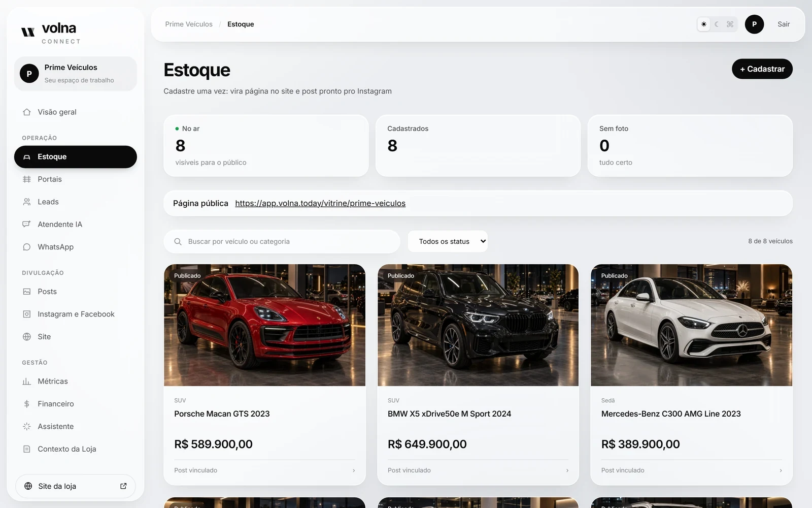Open the black BMW X5 photo
This screenshot has width=812, height=508.
[x=478, y=325]
